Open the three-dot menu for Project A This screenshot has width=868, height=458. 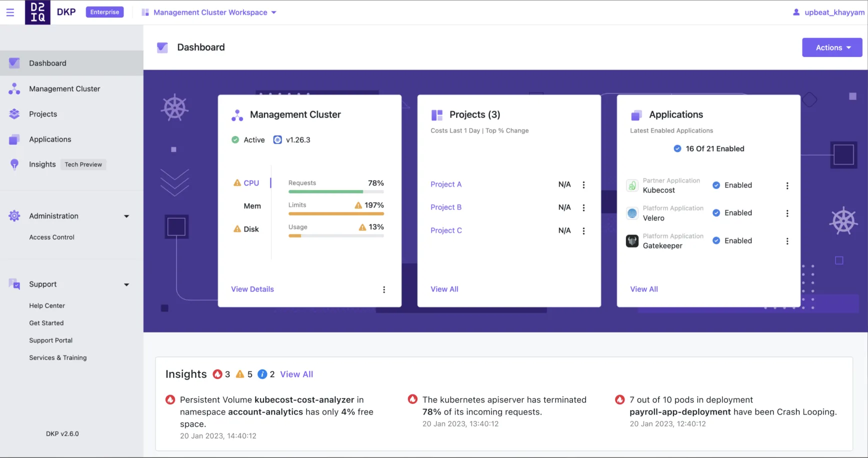click(583, 184)
